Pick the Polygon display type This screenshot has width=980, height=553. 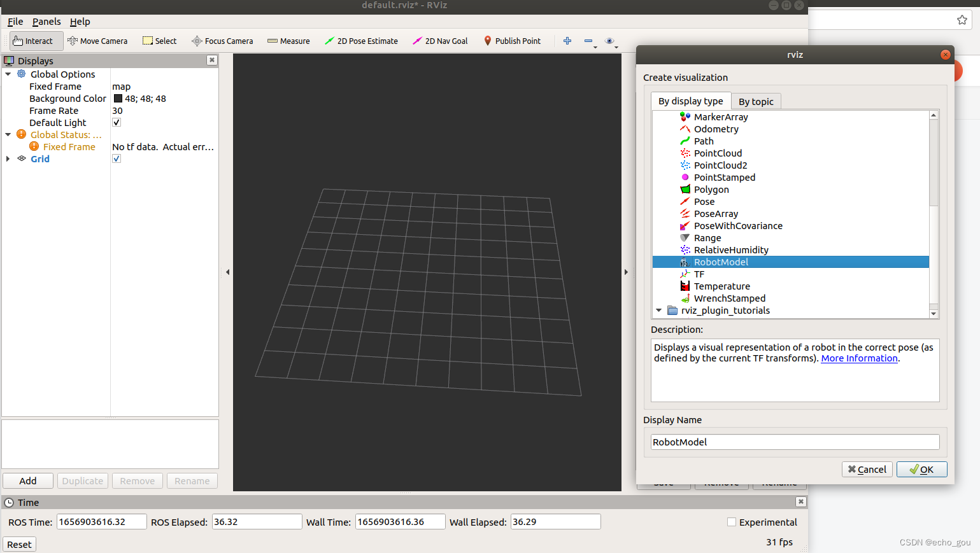[711, 190]
